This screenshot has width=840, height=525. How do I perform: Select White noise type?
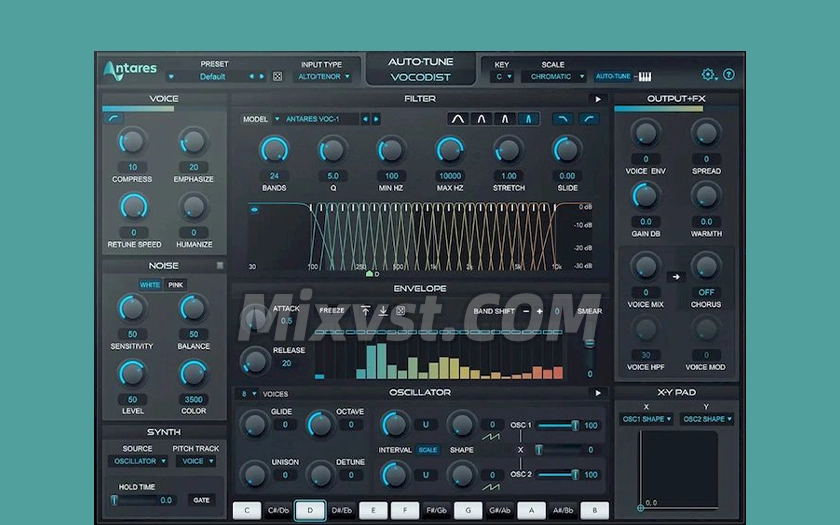pyautogui.click(x=149, y=285)
